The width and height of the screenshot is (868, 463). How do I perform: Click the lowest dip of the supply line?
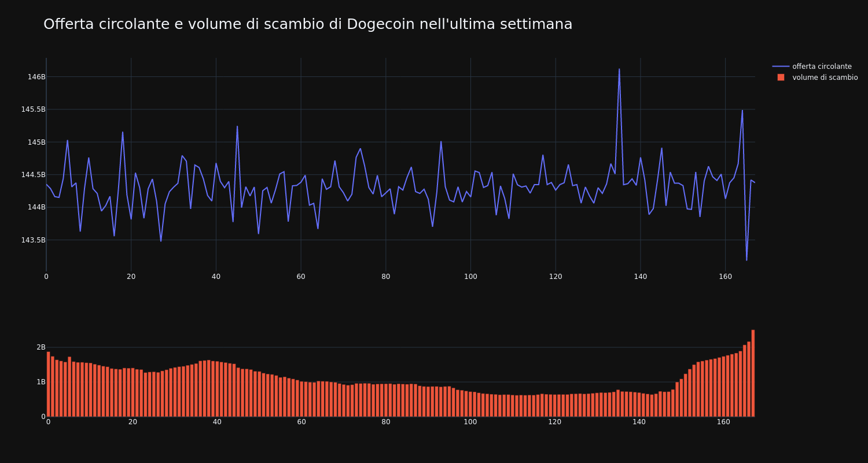point(746,260)
